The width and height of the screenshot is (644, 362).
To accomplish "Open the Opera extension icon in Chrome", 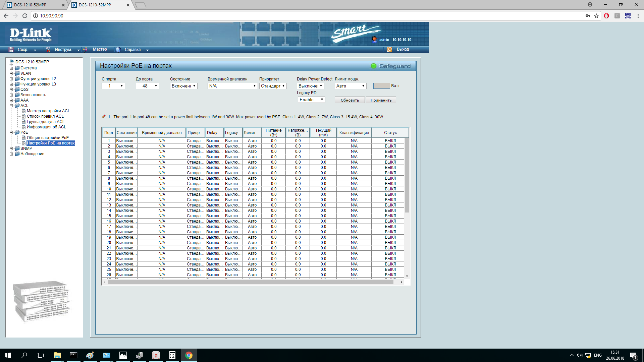I will pos(606,16).
